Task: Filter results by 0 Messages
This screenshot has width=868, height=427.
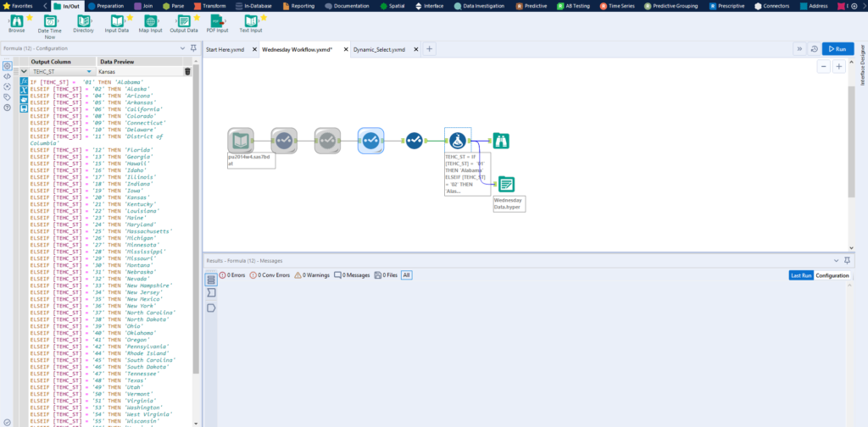Action: coord(352,274)
